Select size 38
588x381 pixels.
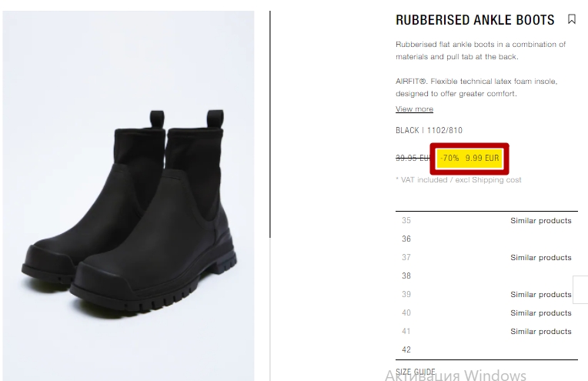click(486, 276)
